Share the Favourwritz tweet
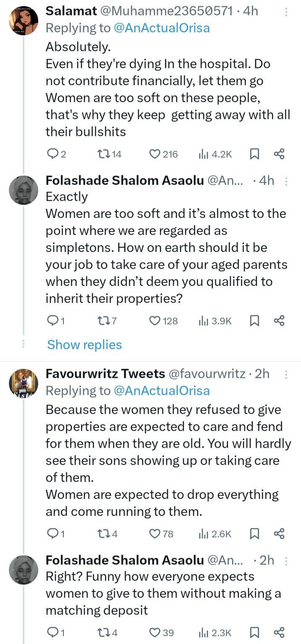301x644 pixels. click(x=279, y=534)
